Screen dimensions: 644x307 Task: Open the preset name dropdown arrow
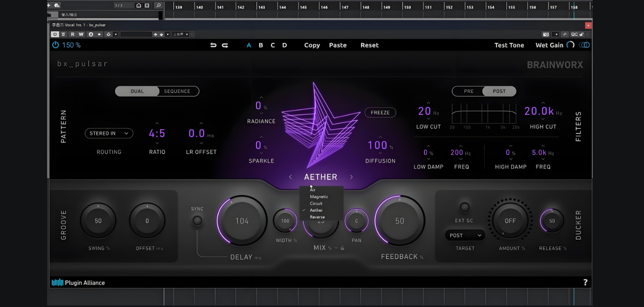click(x=167, y=35)
